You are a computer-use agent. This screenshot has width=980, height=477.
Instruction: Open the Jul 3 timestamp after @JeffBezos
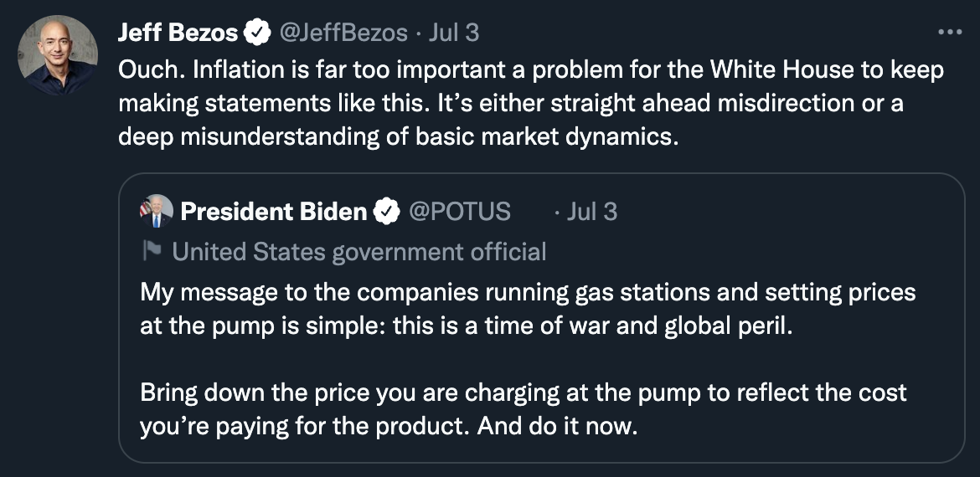tap(453, 33)
